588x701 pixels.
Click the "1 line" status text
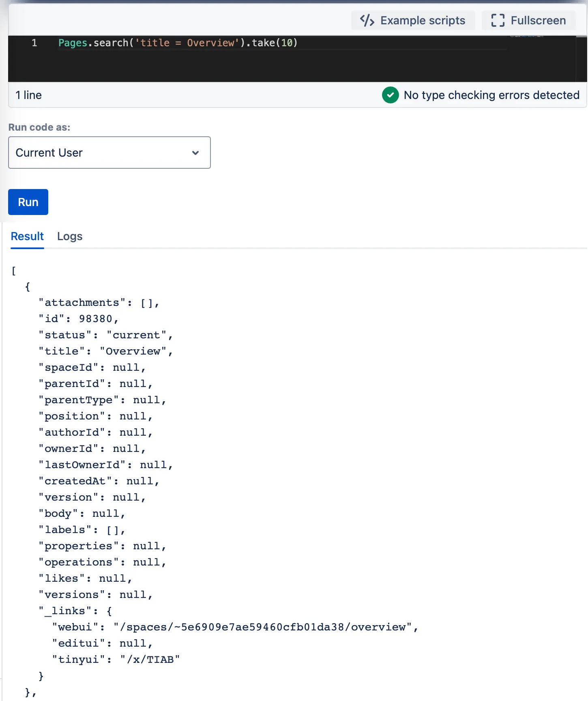coord(28,95)
